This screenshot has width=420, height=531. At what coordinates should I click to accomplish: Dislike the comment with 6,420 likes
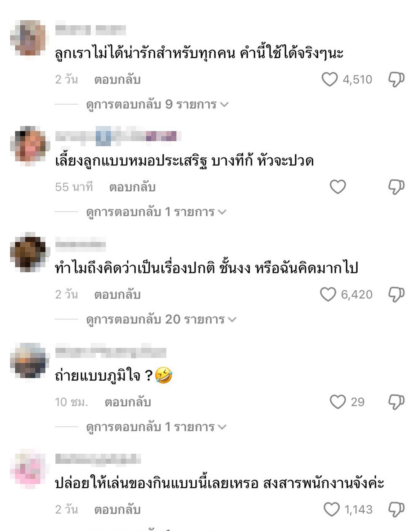396,294
